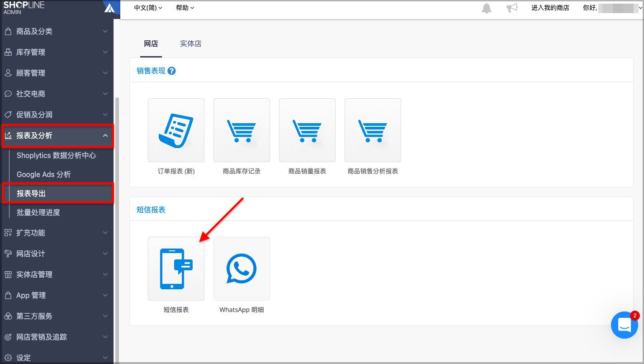
Task: Open the 商品库存记录 cart icon
Action: 241,130
